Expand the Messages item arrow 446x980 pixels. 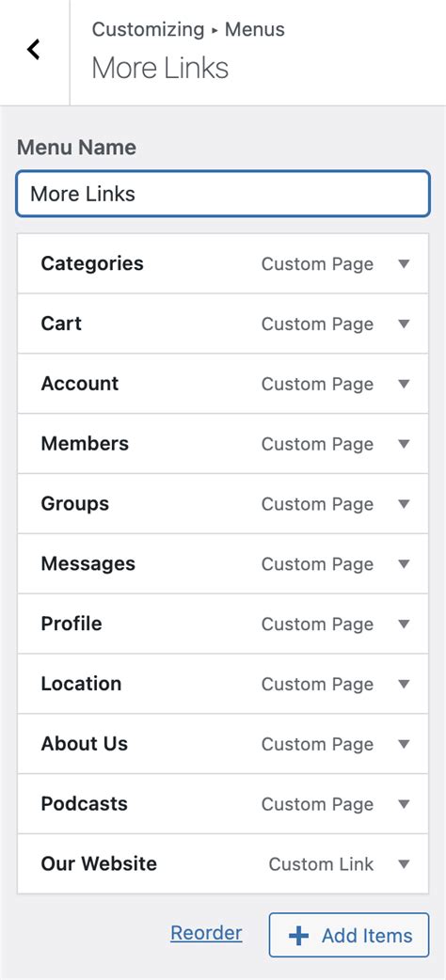404,563
